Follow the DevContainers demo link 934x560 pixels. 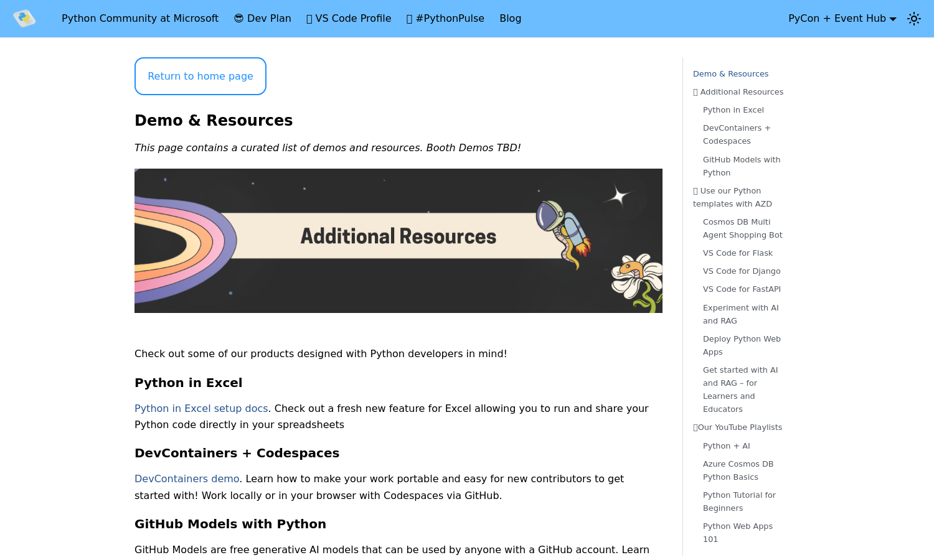click(x=187, y=478)
